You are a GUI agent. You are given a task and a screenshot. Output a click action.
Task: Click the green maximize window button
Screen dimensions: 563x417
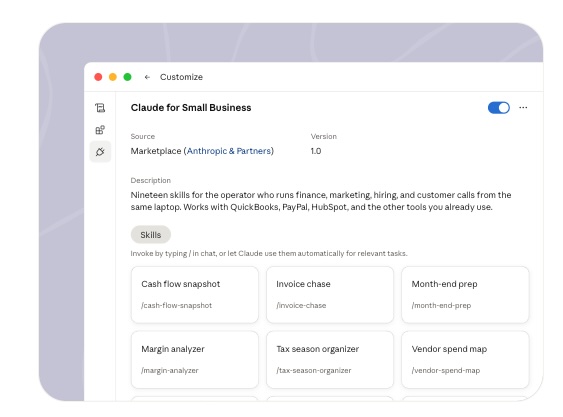point(127,77)
